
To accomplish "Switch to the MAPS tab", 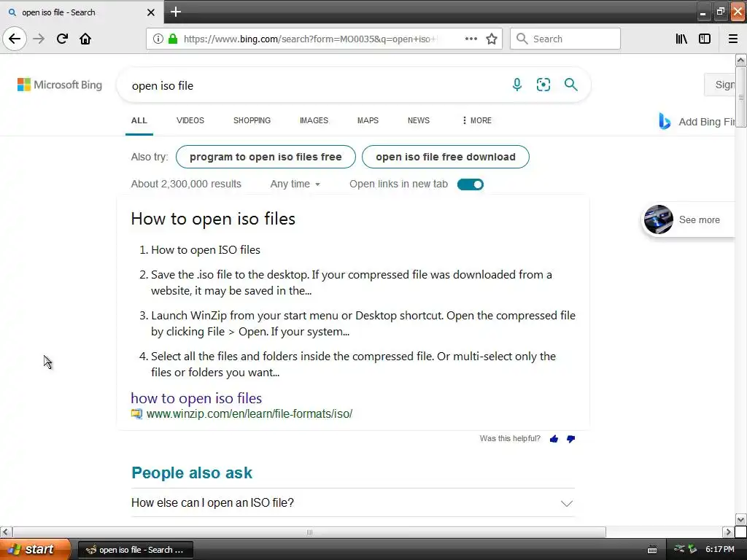I will [x=368, y=120].
